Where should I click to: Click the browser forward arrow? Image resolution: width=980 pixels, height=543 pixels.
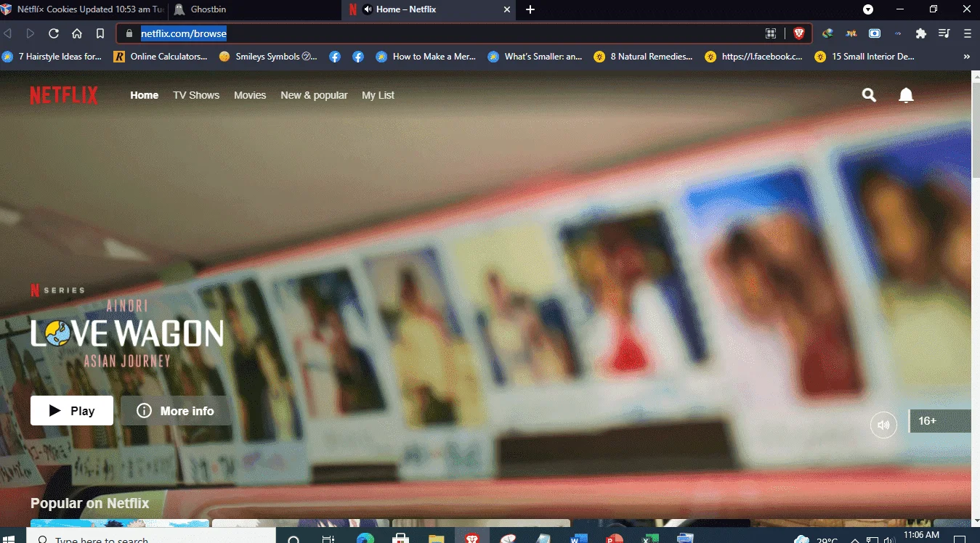coord(31,33)
